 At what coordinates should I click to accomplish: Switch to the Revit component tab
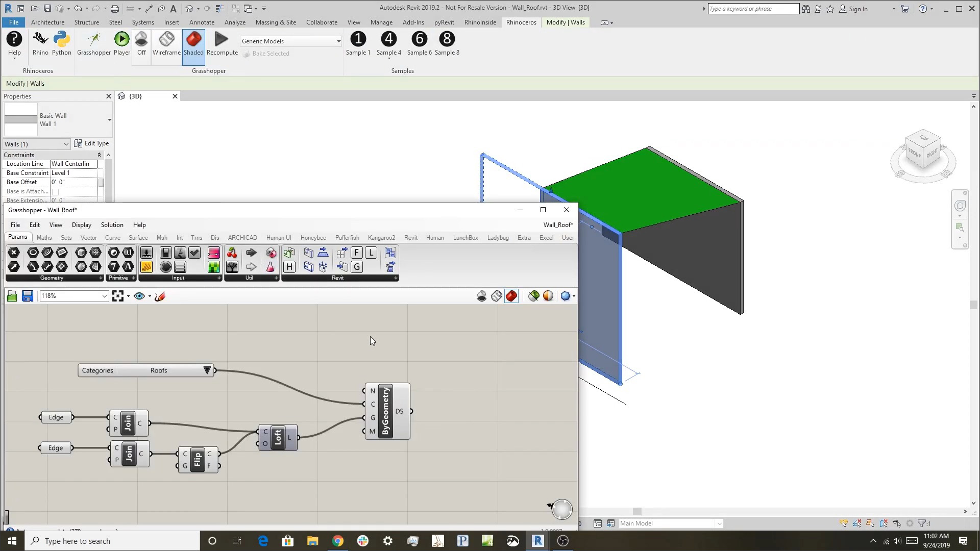coord(410,238)
